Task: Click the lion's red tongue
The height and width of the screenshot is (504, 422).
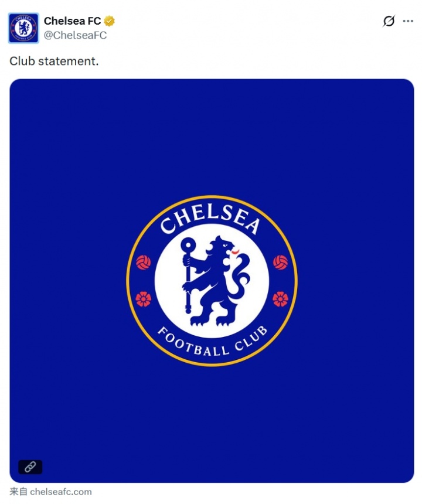Action: (x=235, y=252)
